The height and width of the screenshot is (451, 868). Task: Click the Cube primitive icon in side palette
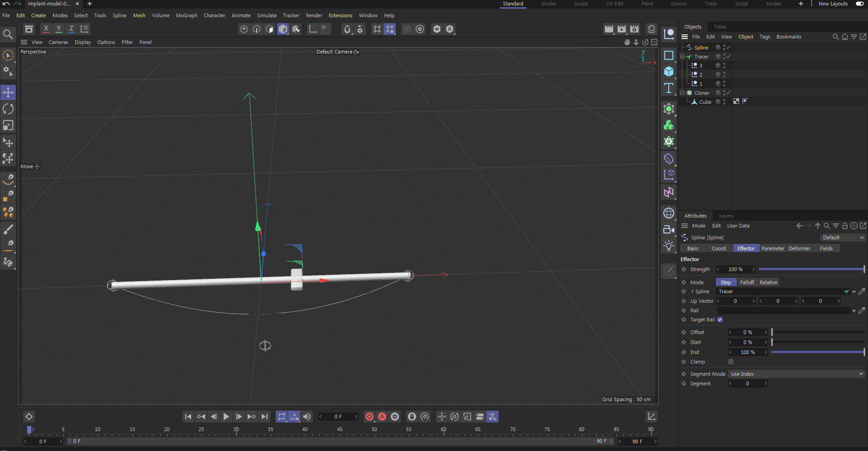pos(669,72)
